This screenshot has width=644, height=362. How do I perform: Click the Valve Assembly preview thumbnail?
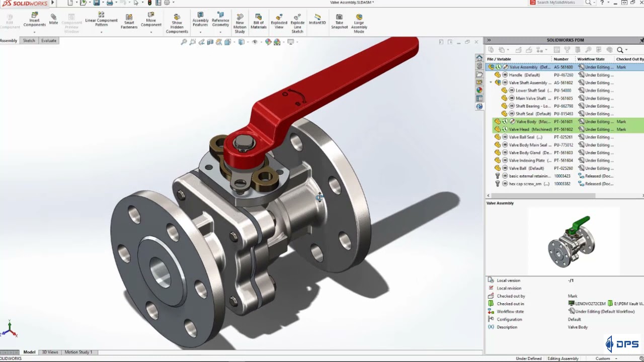coord(572,241)
